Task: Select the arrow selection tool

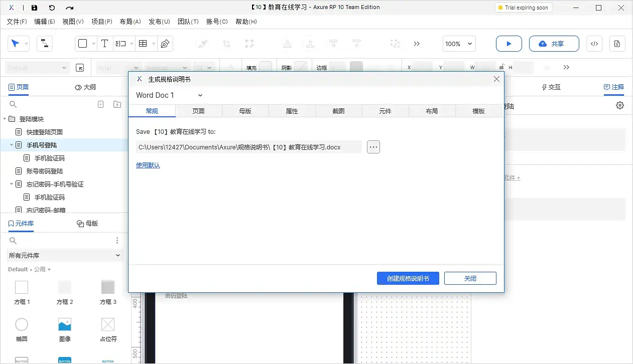Action: pyautogui.click(x=16, y=44)
